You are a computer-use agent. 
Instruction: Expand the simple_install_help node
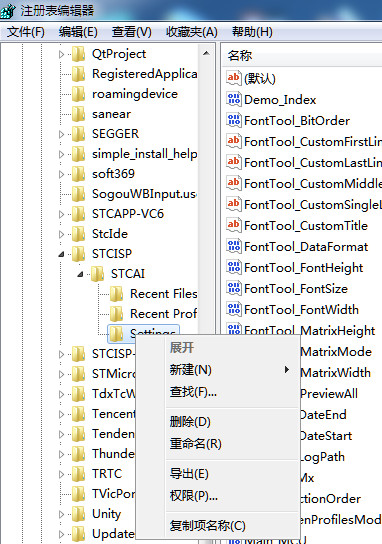61,154
